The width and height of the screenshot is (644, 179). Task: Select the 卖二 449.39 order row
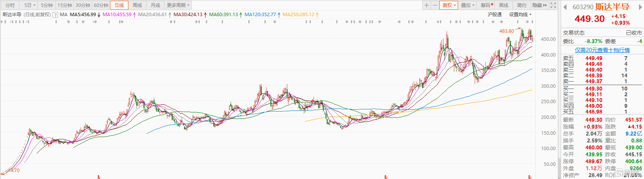click(602, 75)
